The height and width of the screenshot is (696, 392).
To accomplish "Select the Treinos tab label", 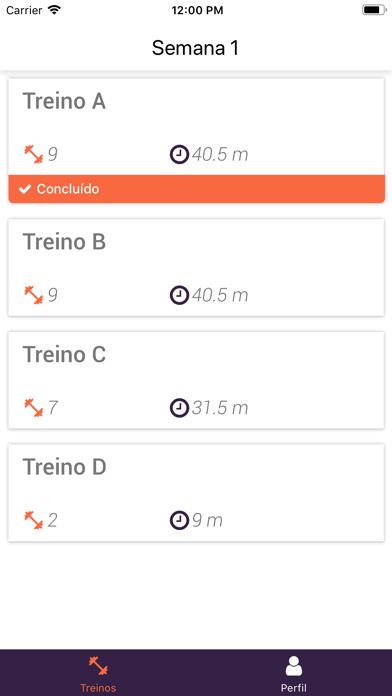I will click(98, 688).
